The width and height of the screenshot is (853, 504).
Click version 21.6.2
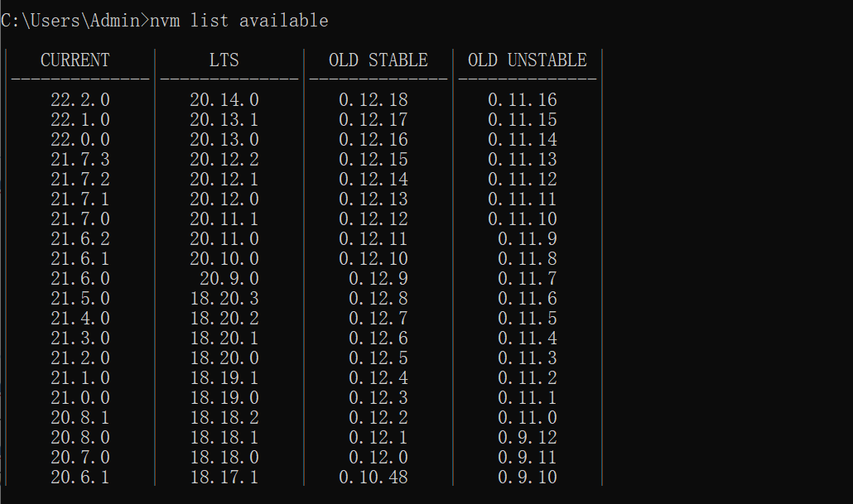(x=80, y=238)
